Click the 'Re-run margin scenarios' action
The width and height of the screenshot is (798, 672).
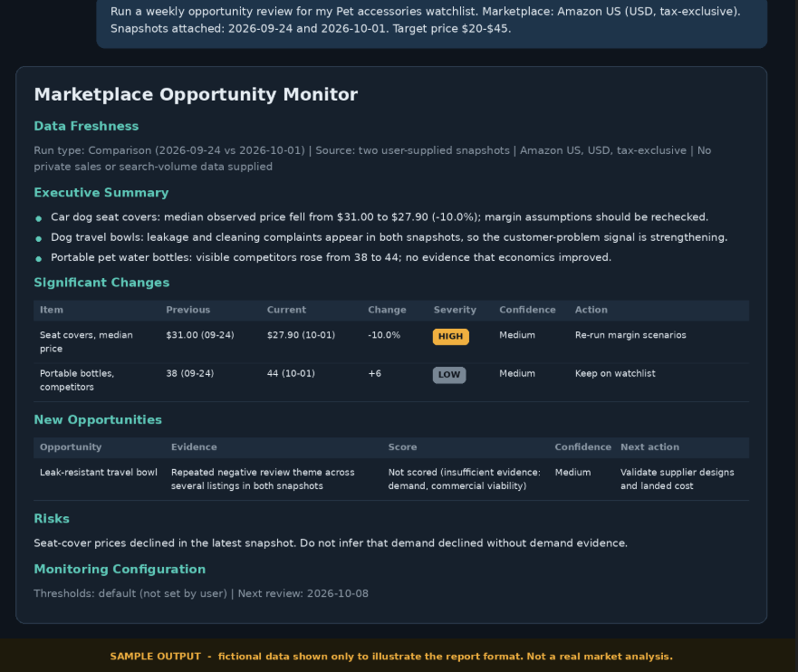coord(630,335)
